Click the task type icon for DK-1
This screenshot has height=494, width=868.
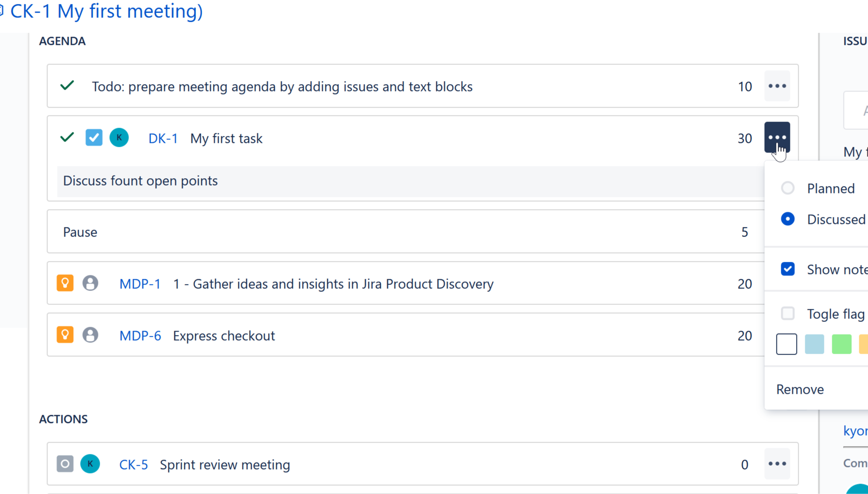pos(94,138)
